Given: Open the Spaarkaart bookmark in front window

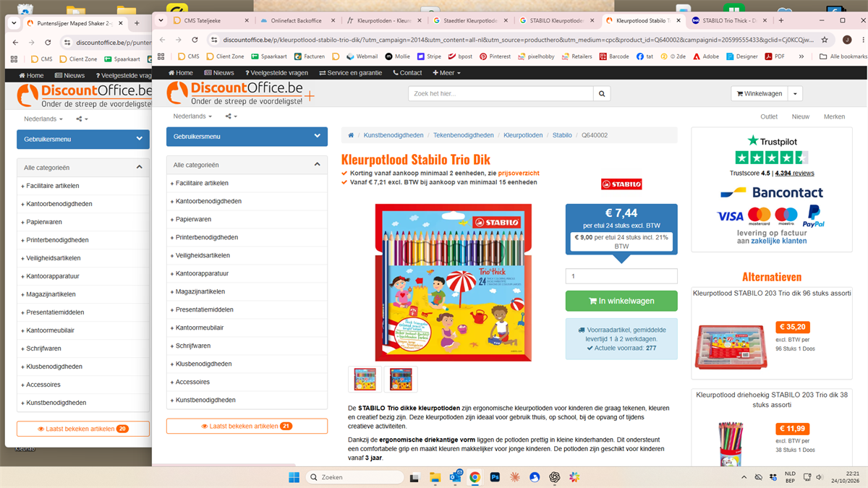Looking at the screenshot, I should [x=268, y=56].
